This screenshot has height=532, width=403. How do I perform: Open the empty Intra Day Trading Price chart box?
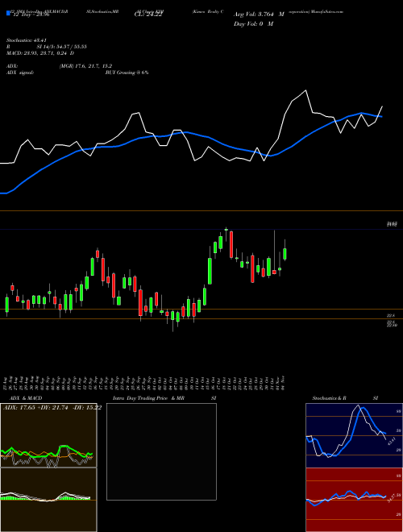[x=161, y=451]
